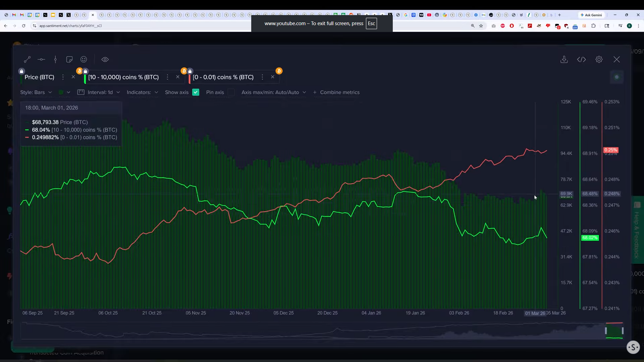The image size is (644, 362).
Task: Select the note annotation tool
Action: click(69, 59)
